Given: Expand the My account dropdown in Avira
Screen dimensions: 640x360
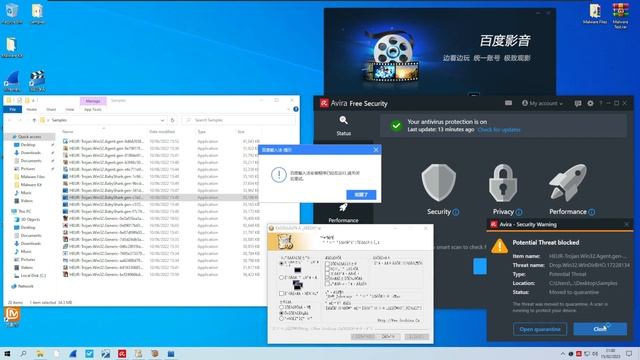Looking at the screenshot, I should (x=542, y=103).
